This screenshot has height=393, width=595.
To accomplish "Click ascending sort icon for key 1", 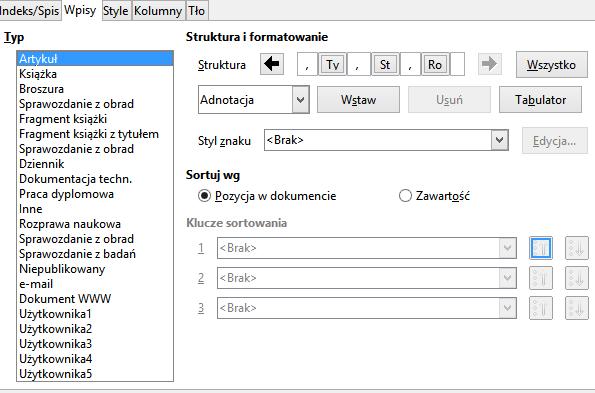I will point(541,248).
